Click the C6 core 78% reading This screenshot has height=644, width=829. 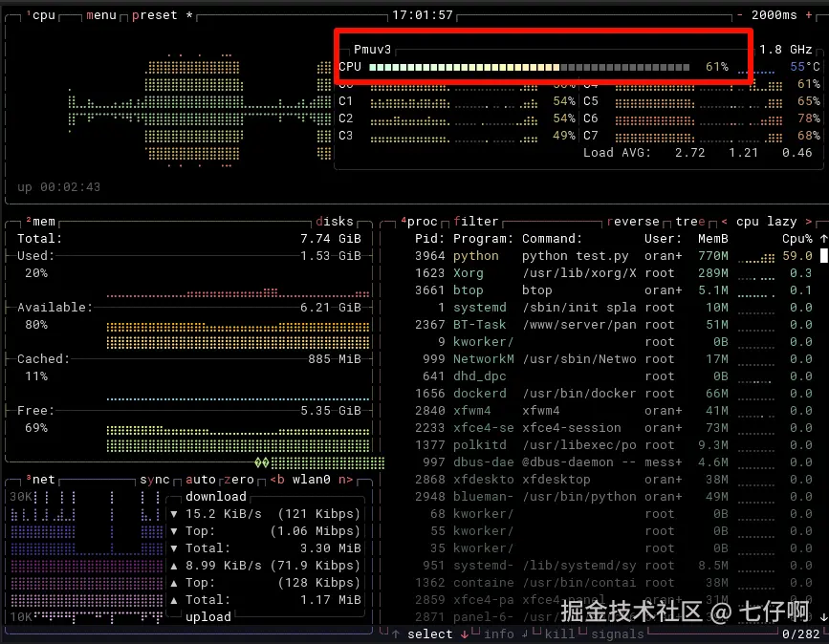808,118
